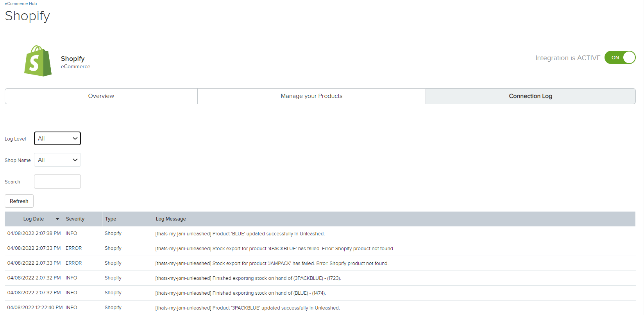
Task: Click the Shopify type cell in the 12:22:40 PM row
Action: [x=113, y=308]
